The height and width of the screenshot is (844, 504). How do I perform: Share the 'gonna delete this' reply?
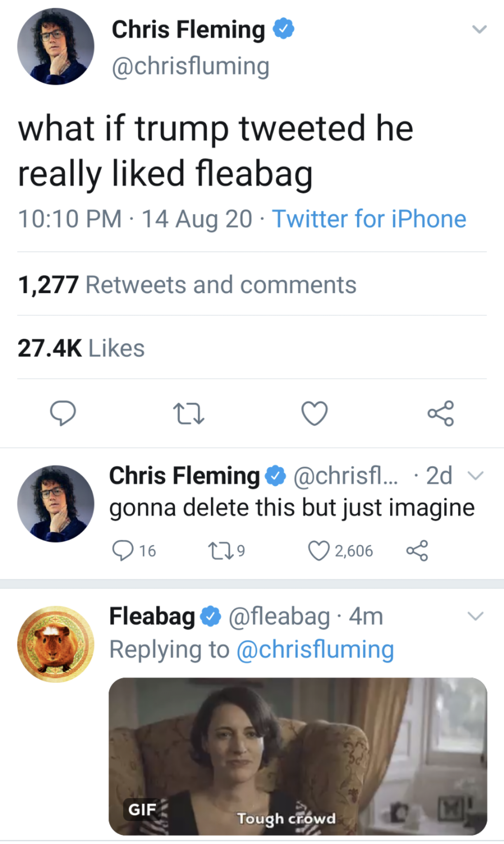(x=417, y=551)
